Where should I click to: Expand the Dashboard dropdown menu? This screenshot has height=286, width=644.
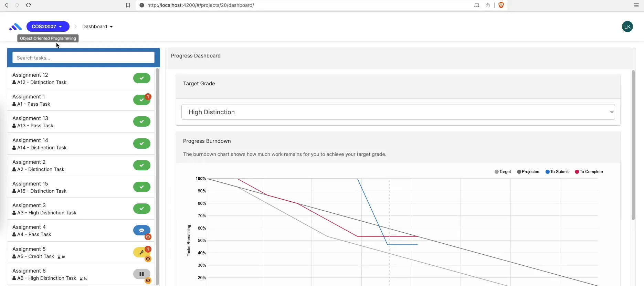pyautogui.click(x=97, y=27)
